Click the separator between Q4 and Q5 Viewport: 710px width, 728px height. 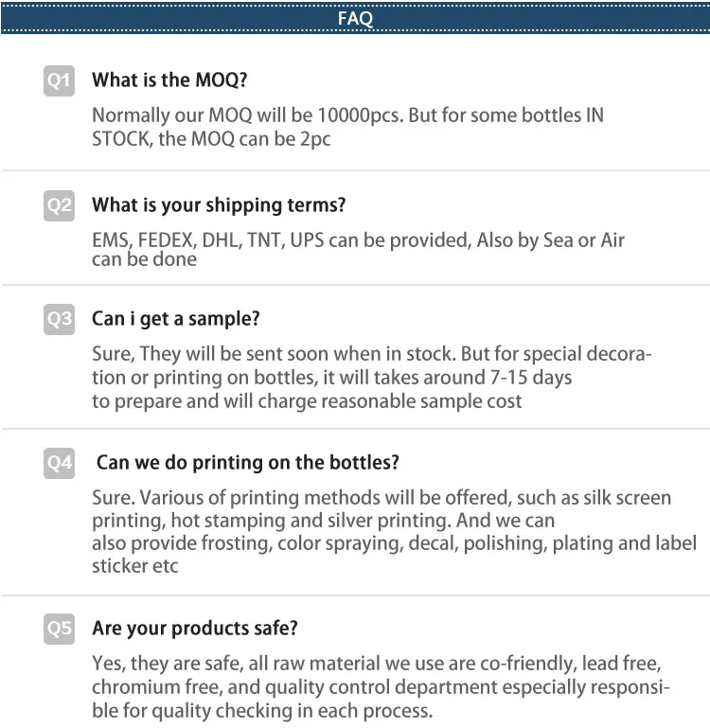(355, 595)
